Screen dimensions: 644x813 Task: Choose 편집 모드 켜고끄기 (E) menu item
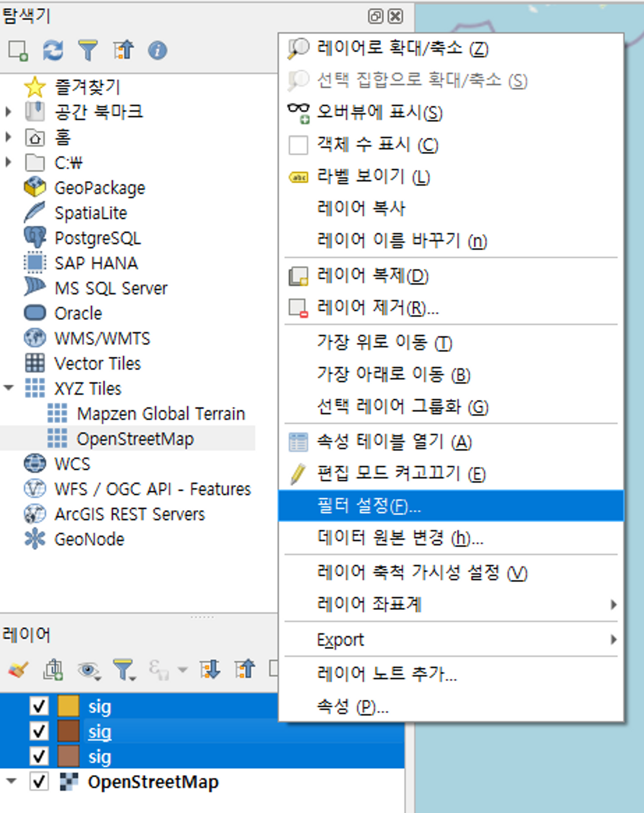pos(450,473)
